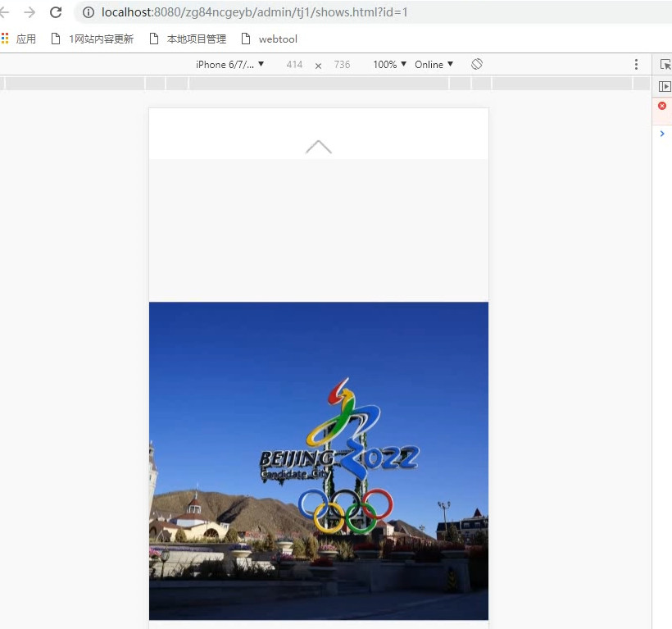Click the browser forward arrow

30,12
